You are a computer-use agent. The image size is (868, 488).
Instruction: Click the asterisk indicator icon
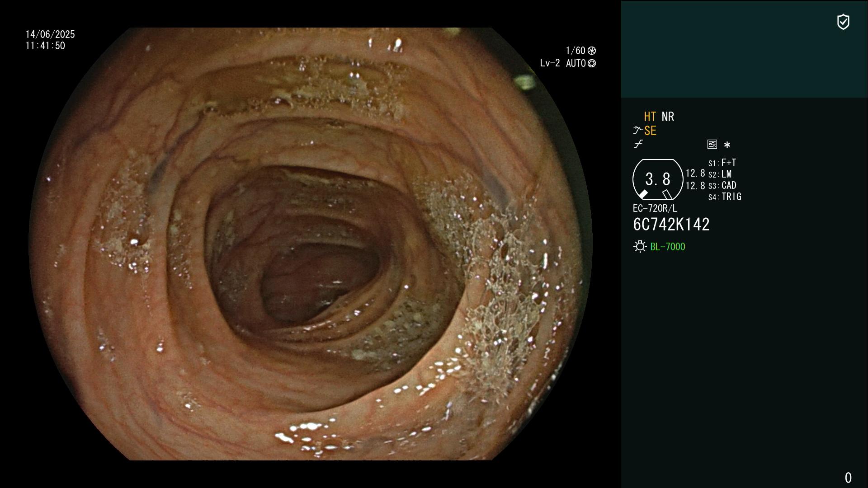[727, 145]
